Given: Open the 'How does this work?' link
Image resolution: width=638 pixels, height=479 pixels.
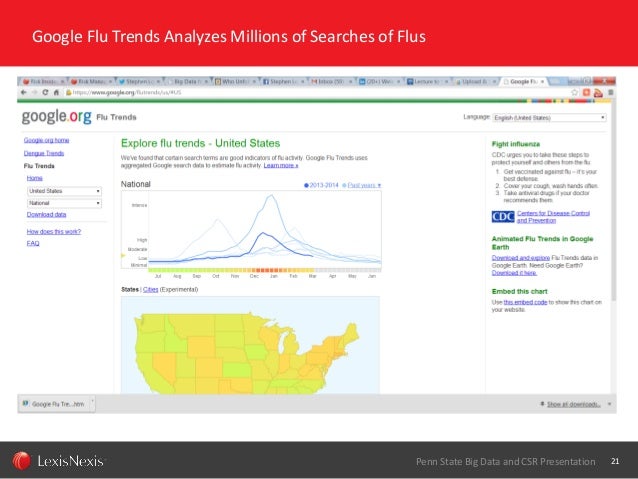Looking at the screenshot, I should (54, 232).
